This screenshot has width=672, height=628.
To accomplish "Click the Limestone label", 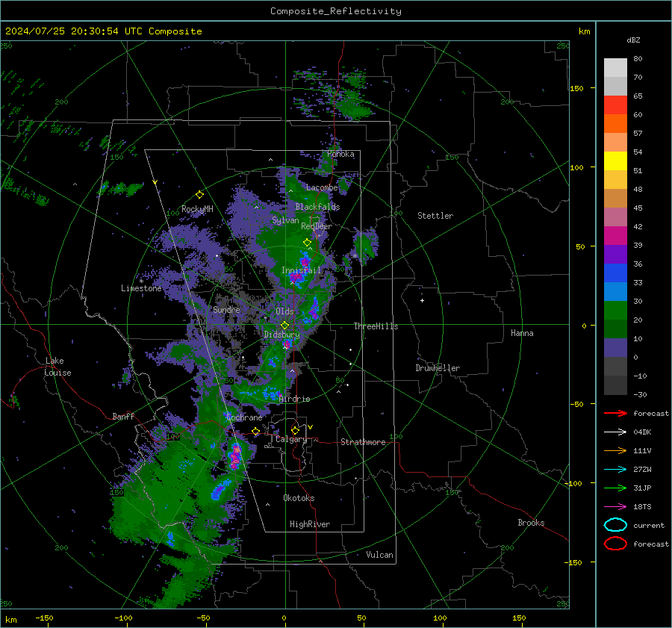I will [x=141, y=288].
